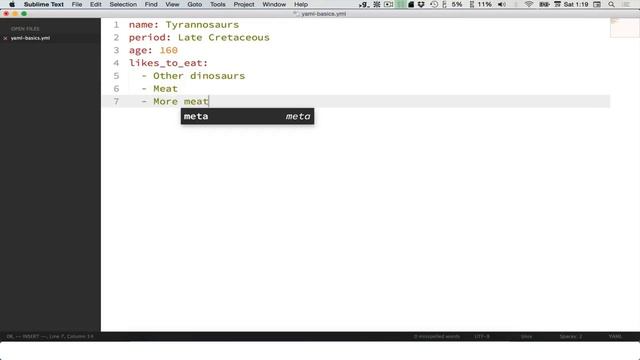Click the Dropbox icon in menu bar
This screenshot has height=360, width=640.
pyautogui.click(x=421, y=4)
